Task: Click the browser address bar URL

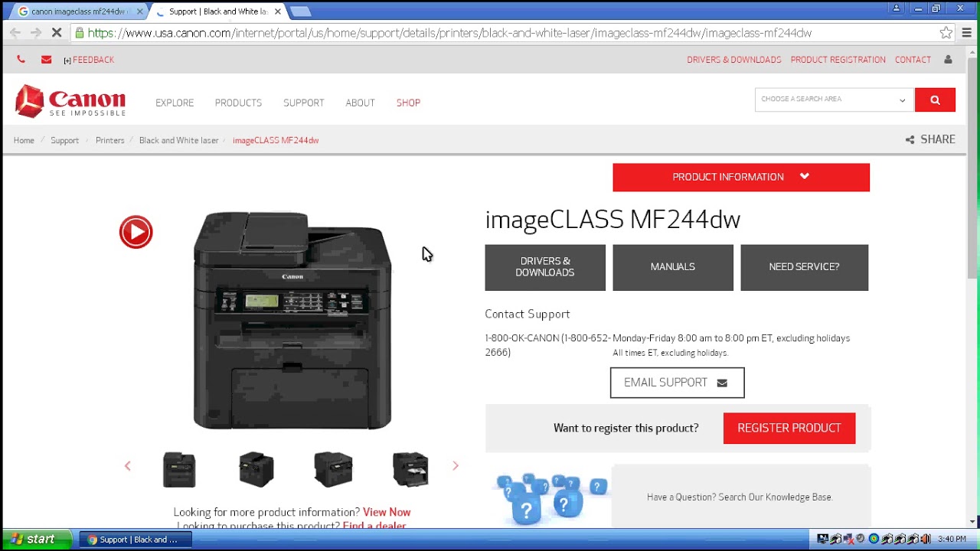Action: (x=449, y=33)
